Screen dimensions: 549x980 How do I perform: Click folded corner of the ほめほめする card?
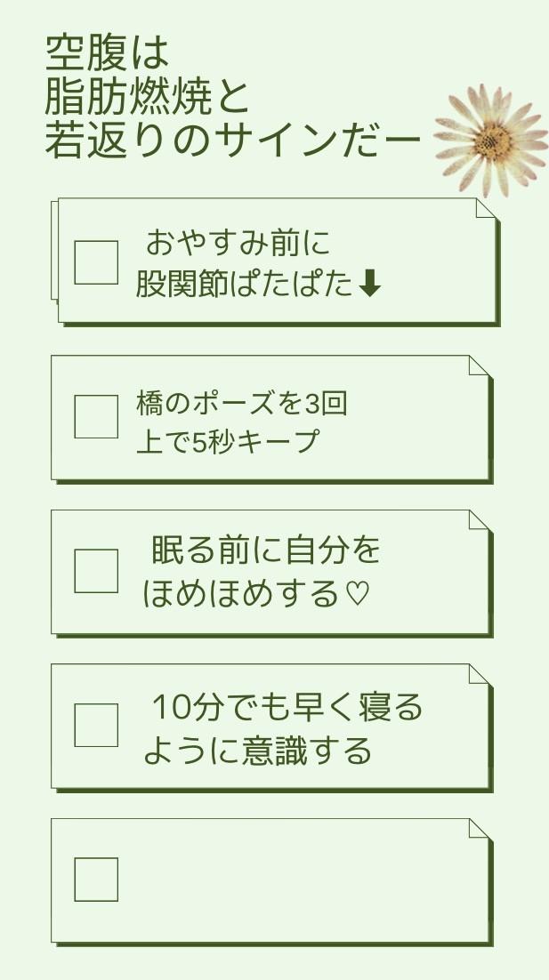point(479,520)
